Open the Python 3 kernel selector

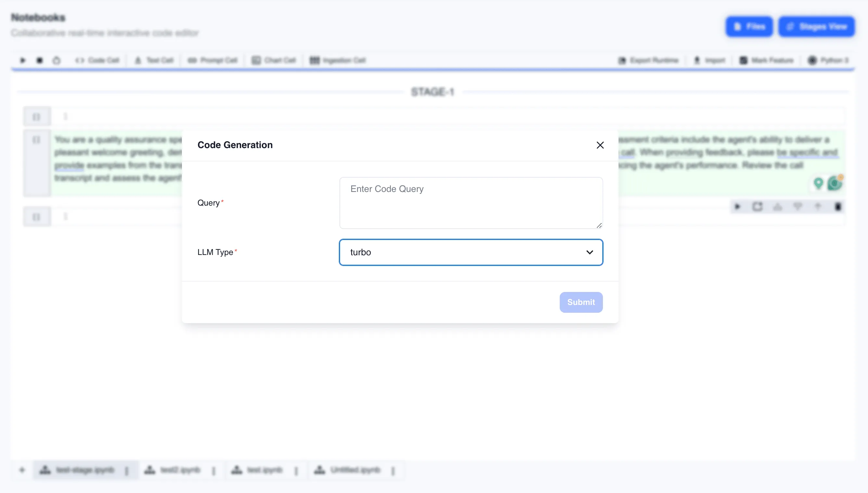click(x=828, y=60)
